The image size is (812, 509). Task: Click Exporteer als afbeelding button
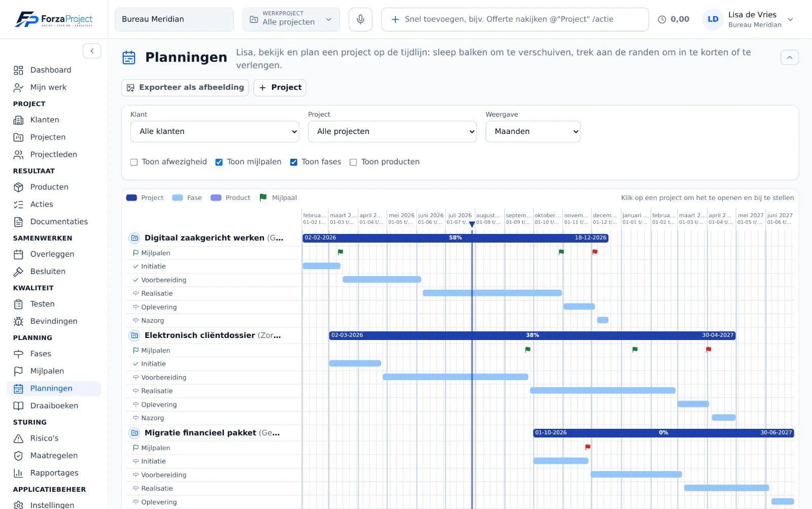pos(185,87)
